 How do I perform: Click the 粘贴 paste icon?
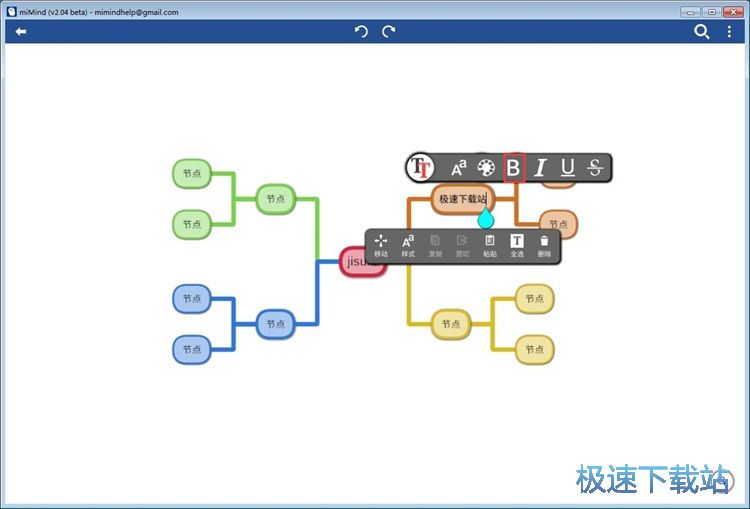(x=490, y=246)
